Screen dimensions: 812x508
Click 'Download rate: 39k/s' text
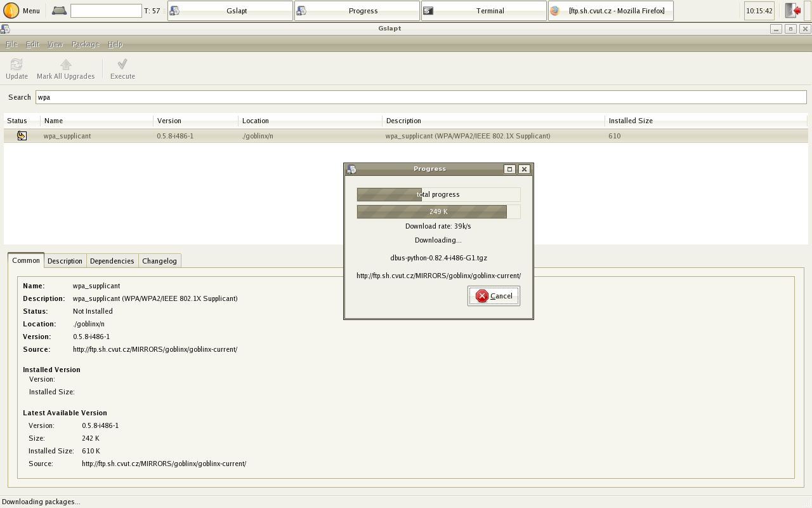click(x=438, y=226)
